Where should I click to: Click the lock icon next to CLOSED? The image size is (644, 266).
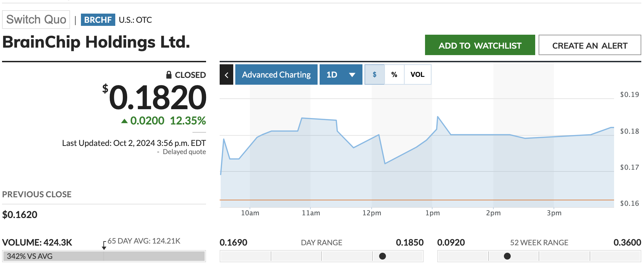click(169, 75)
